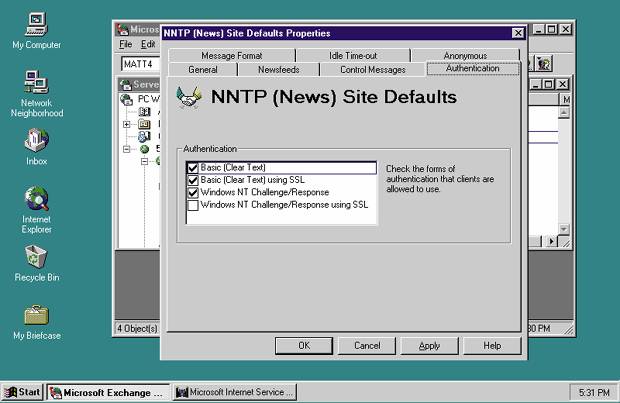Open the Network Neighborhood desktop icon
Screen dimensions: 620x403
(x=36, y=82)
